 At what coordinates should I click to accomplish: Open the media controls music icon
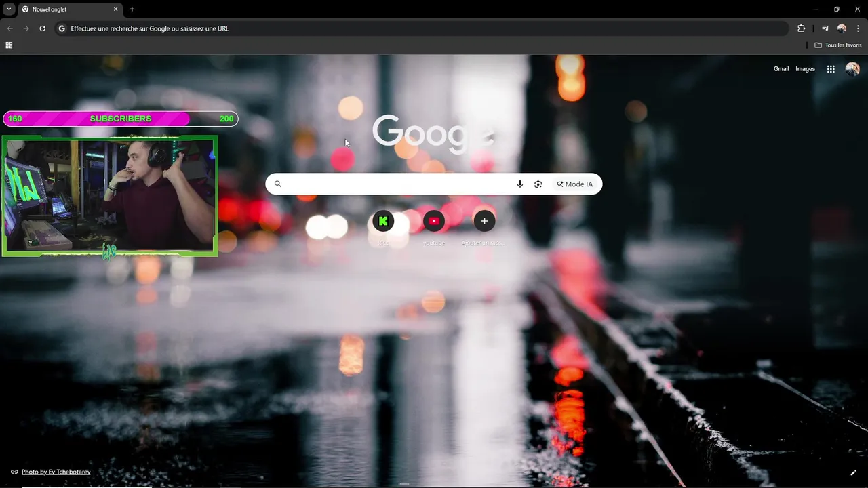(825, 28)
